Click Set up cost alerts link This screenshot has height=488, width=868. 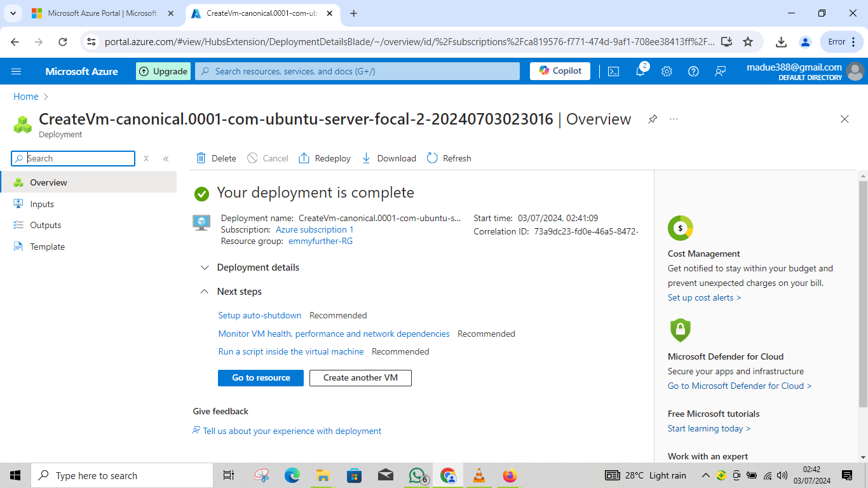point(704,297)
